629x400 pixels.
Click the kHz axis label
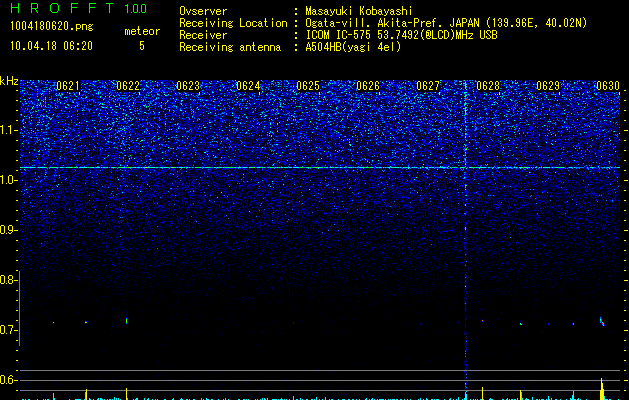[9, 81]
